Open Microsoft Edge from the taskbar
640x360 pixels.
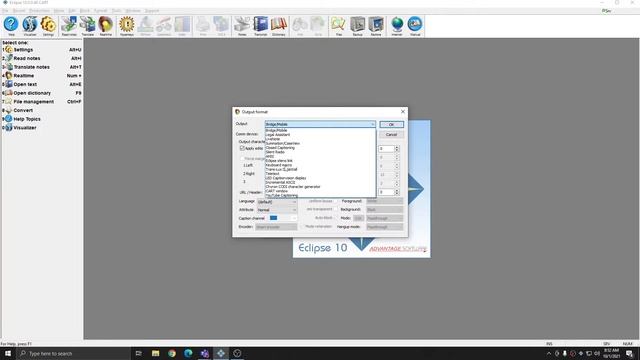pos(188,353)
